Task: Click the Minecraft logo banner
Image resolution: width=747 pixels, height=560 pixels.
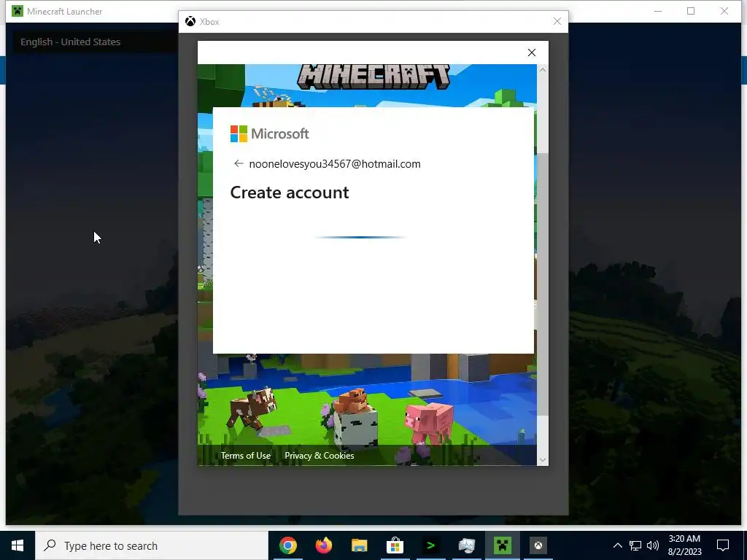Action: point(373,77)
